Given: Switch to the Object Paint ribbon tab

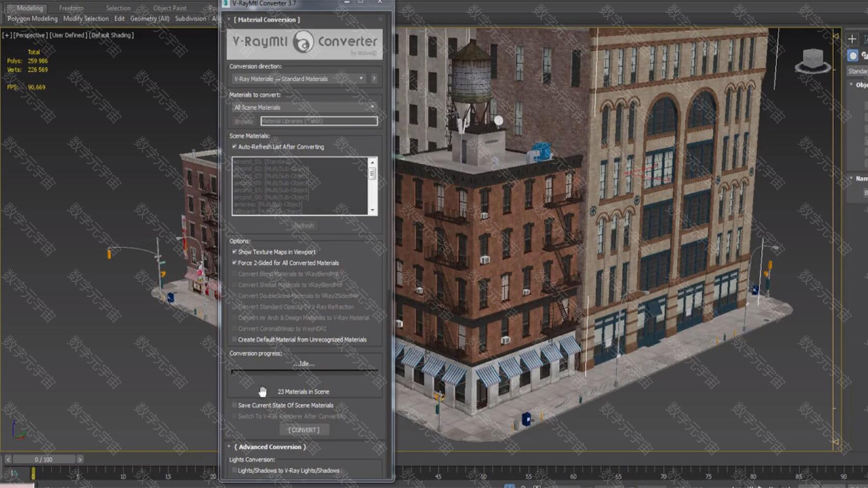Looking at the screenshot, I should point(170,8).
